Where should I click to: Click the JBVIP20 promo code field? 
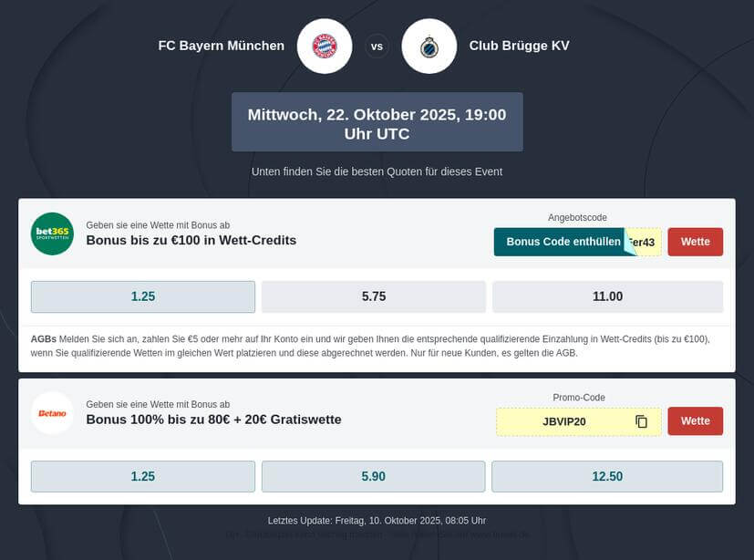pos(564,421)
